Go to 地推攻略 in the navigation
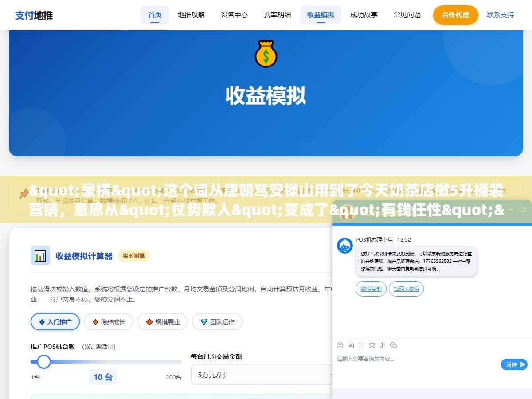 click(191, 15)
